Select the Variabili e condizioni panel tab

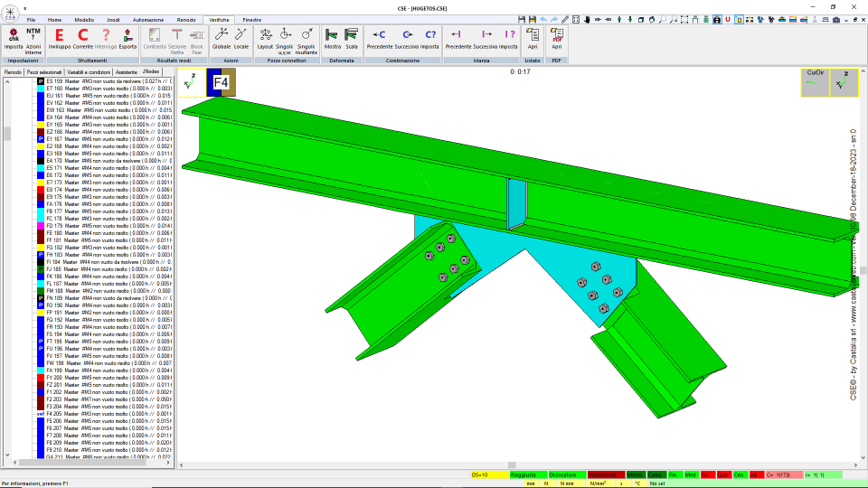pos(89,72)
